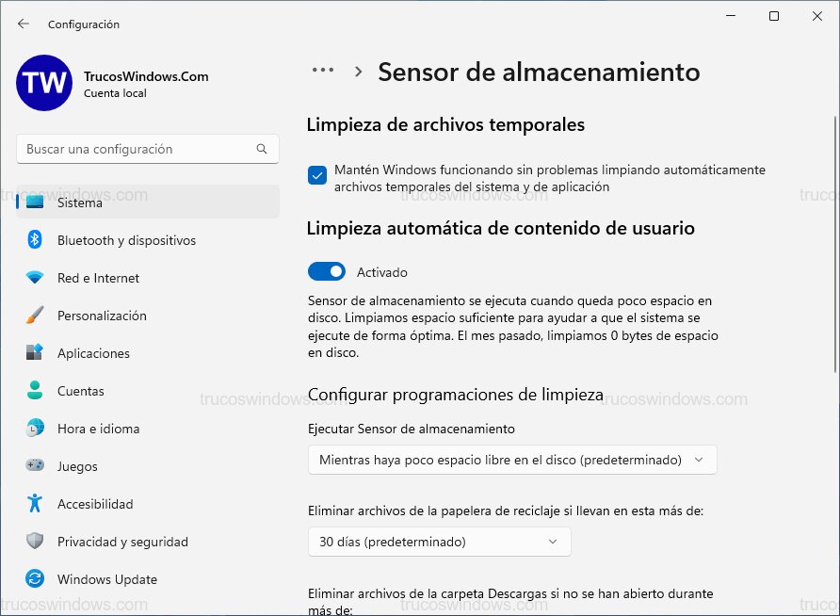
Task: Click the back navigation arrow
Action: [23, 24]
